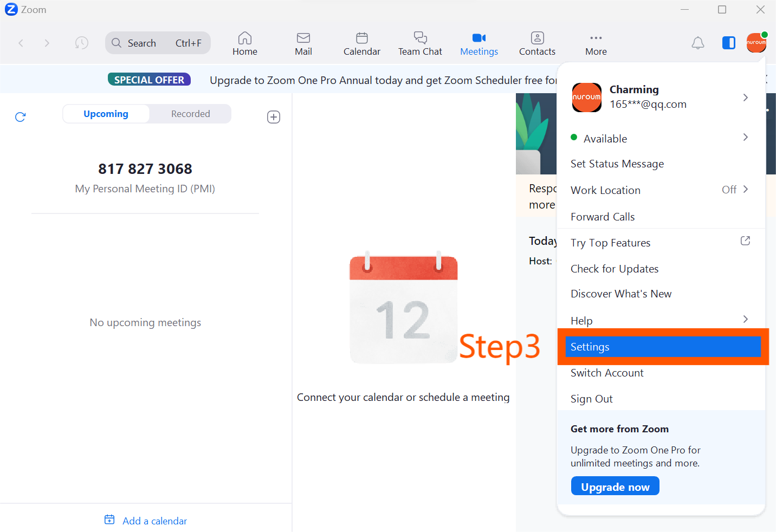Click the Charming profile picture in menu
This screenshot has width=776, height=532.
point(587,98)
